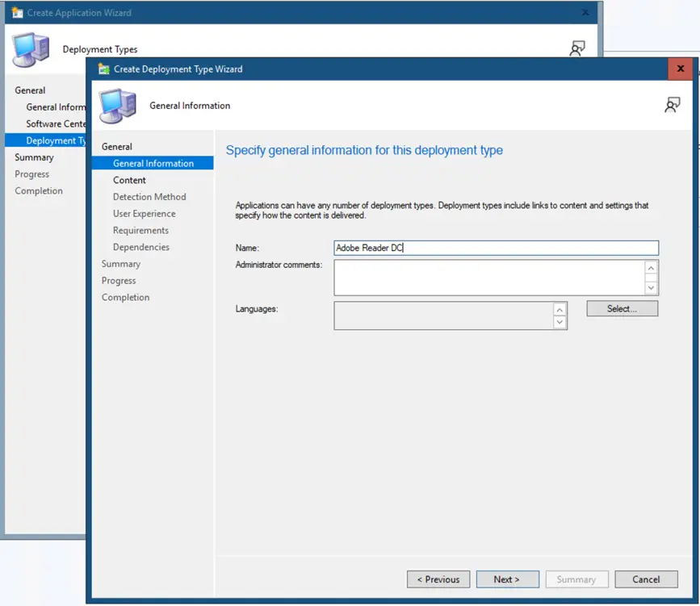Viewport: 700px width, 606px height.
Task: Select General Information step in Deployment Type Wizard
Action: point(153,163)
